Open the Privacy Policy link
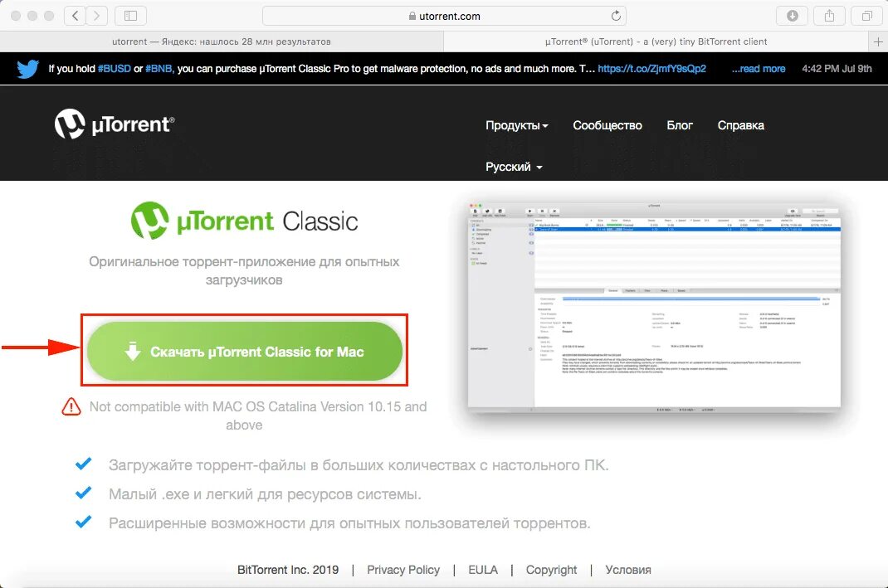This screenshot has width=888, height=588. click(403, 570)
